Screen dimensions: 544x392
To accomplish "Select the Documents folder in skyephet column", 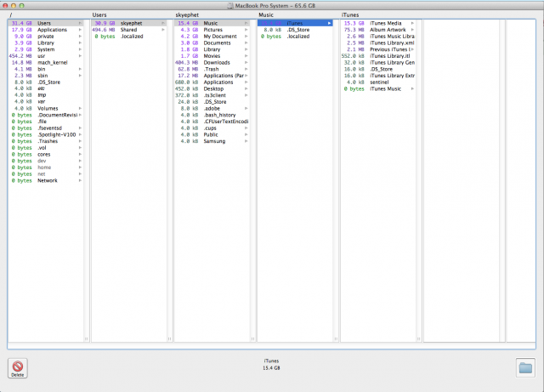I will click(212, 43).
